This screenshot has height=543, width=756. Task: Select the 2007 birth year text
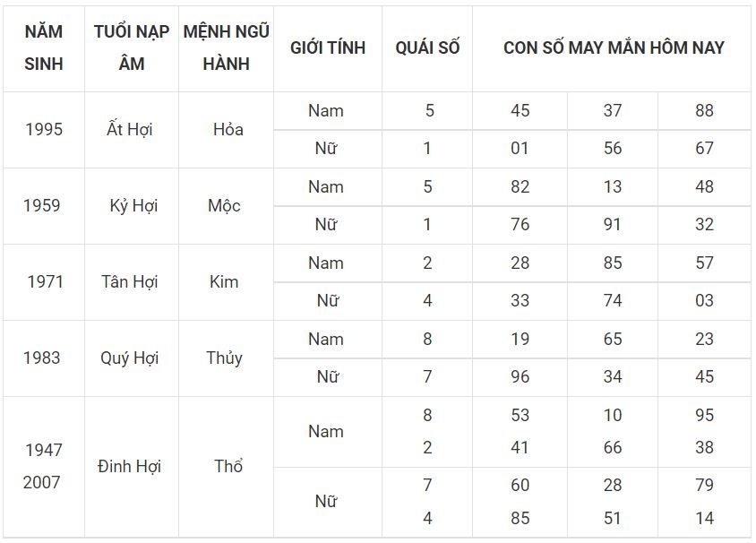tap(42, 482)
